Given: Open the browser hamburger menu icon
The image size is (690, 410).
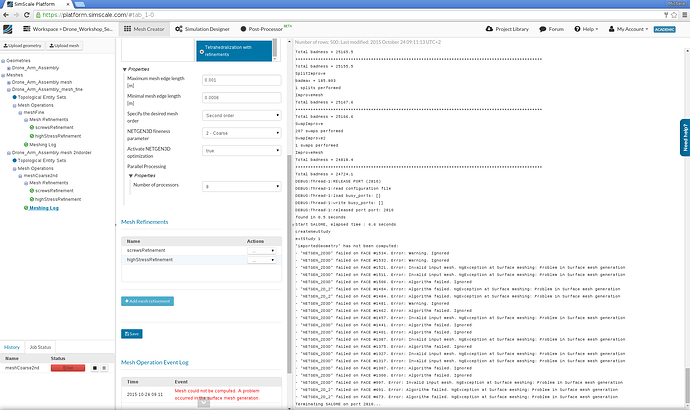Looking at the screenshot, I should (685, 15).
